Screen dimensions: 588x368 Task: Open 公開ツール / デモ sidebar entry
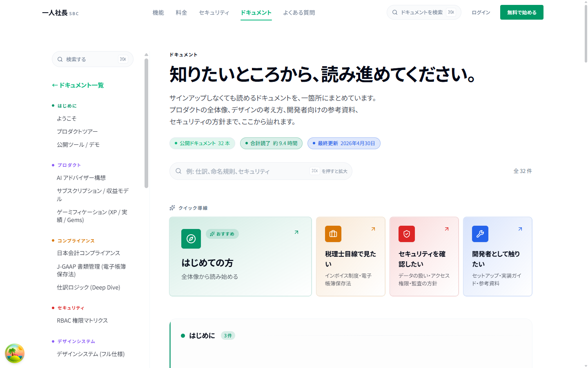coord(78,144)
